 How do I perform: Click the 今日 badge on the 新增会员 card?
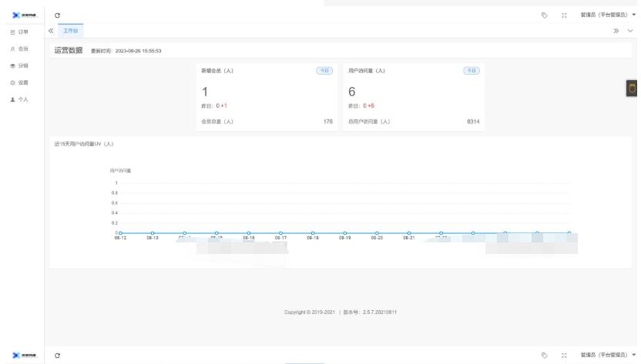[324, 71]
